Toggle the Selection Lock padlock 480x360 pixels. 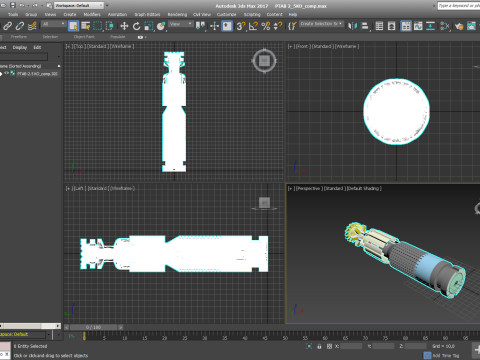[319, 347]
